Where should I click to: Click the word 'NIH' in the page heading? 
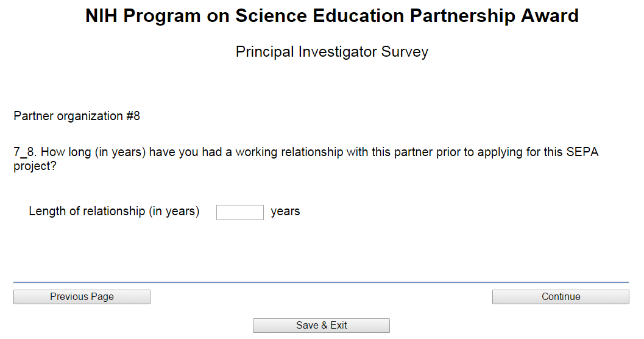point(102,16)
